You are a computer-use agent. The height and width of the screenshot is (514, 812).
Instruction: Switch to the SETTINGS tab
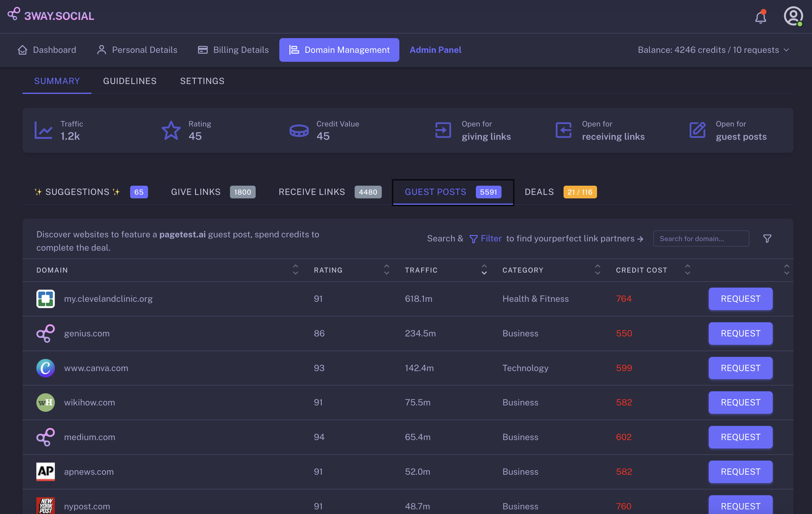click(202, 81)
